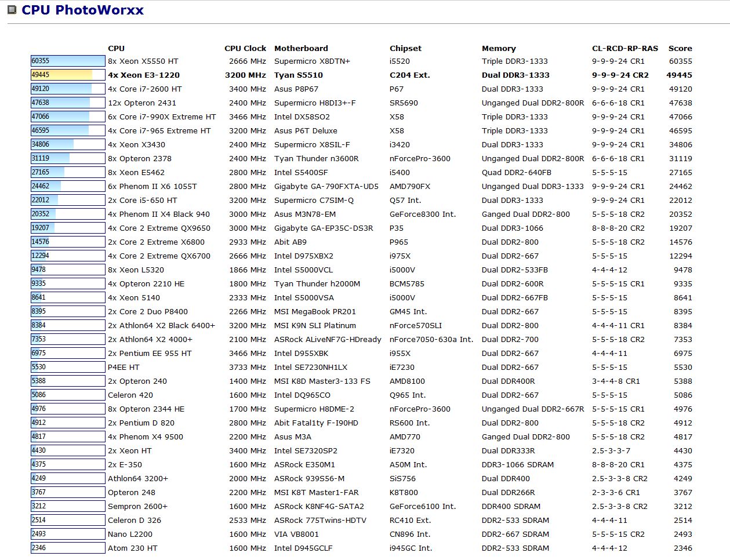The width and height of the screenshot is (730, 560).
Task: Select the 2x Xeon HT entry
Action: 130,450
